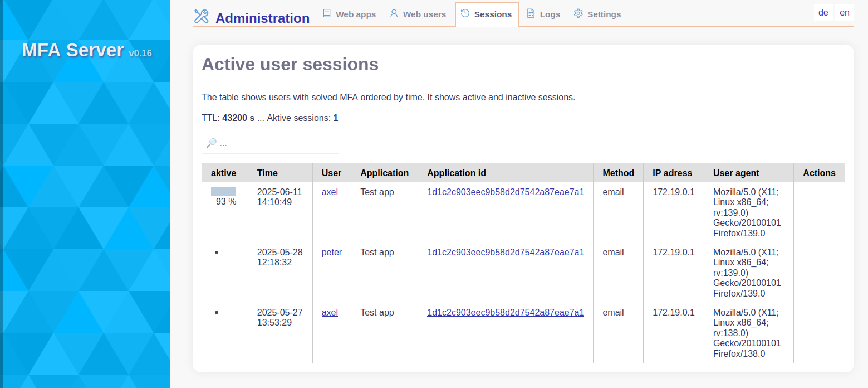
Task: Click IP "172.19.0.1" in the 2025-06-11 row
Action: tap(674, 192)
